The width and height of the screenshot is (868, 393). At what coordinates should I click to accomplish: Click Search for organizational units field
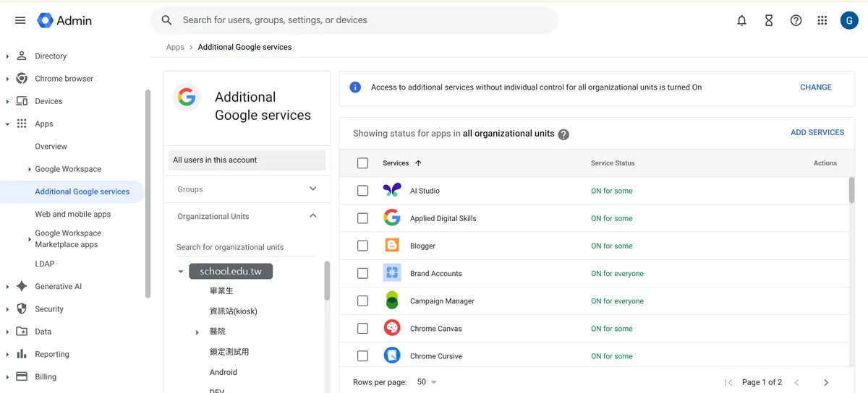[x=246, y=247]
